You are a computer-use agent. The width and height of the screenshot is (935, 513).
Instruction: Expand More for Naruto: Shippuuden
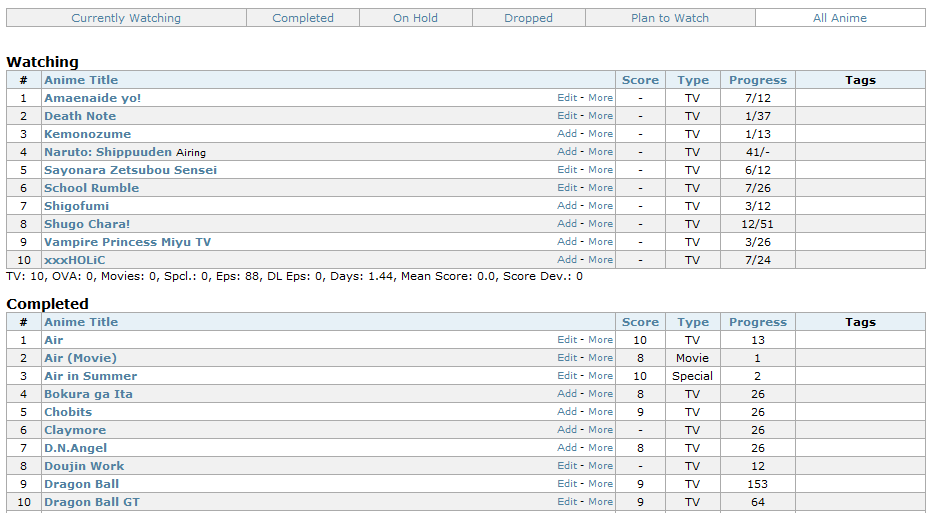600,151
